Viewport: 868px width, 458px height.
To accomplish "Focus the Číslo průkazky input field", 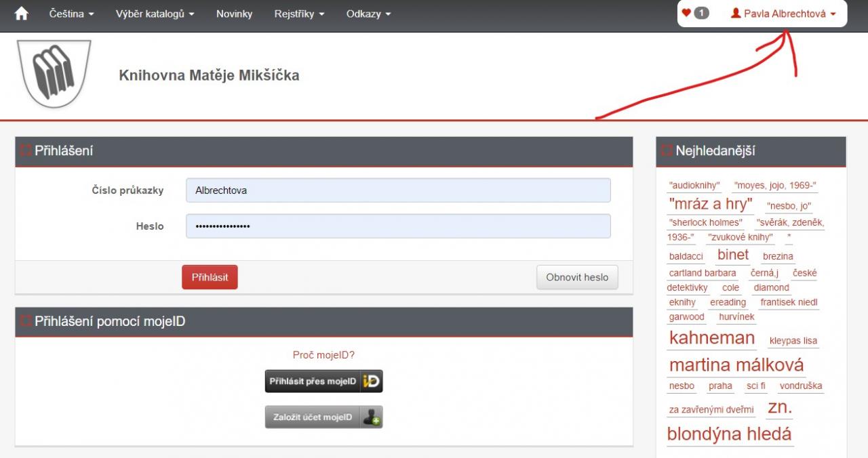I will (x=398, y=190).
